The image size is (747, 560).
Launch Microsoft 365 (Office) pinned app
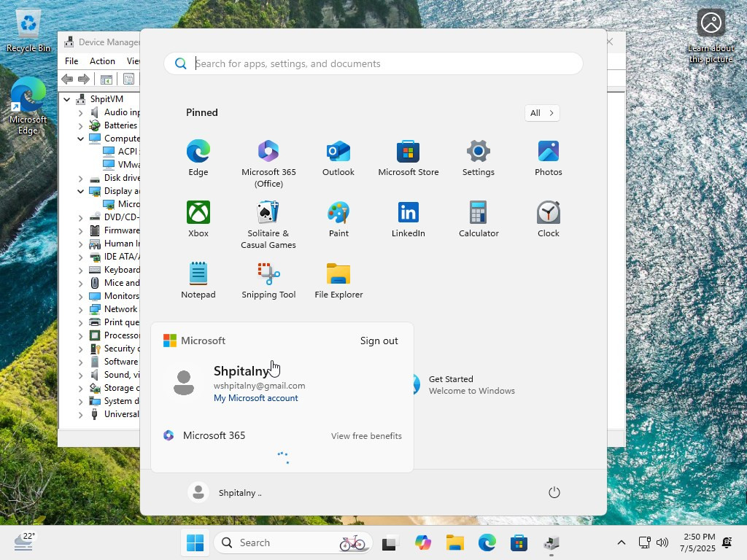point(268,164)
